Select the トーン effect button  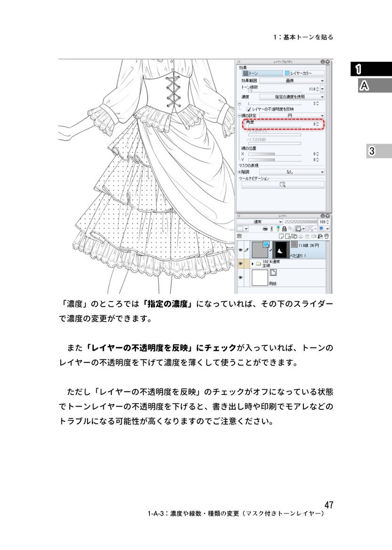[x=262, y=73]
